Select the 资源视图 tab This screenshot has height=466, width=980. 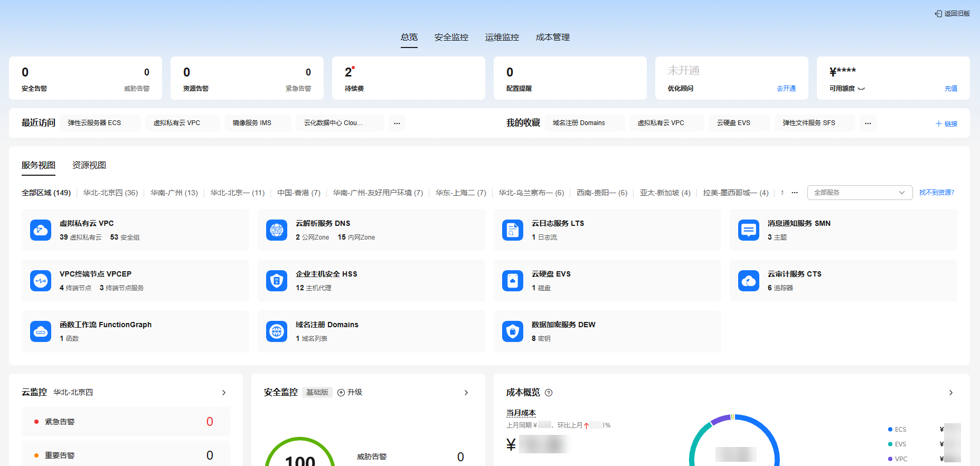(89, 165)
